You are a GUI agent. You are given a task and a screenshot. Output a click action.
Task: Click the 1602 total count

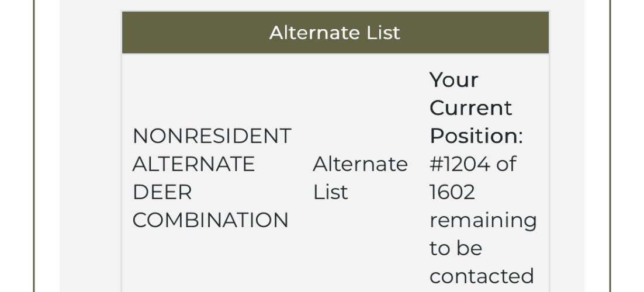pos(452,192)
